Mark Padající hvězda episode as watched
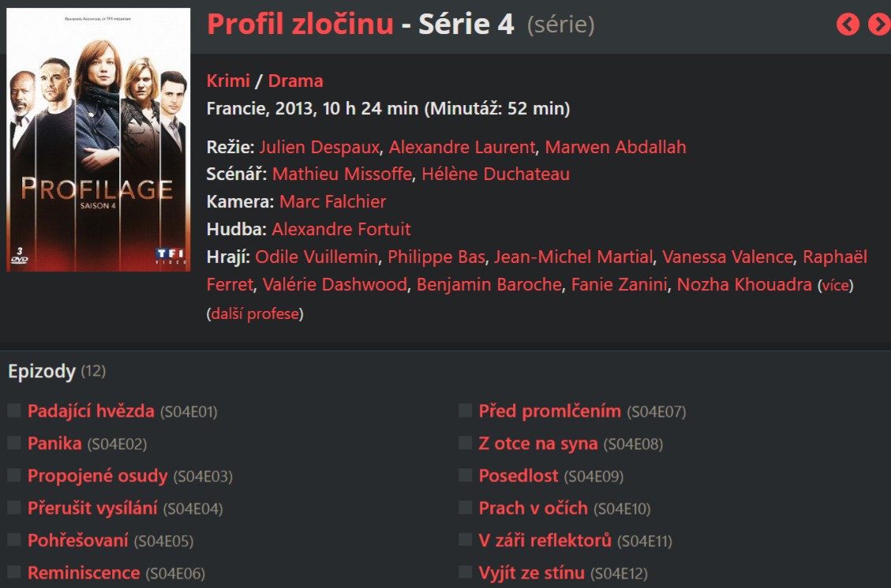 coord(14,410)
